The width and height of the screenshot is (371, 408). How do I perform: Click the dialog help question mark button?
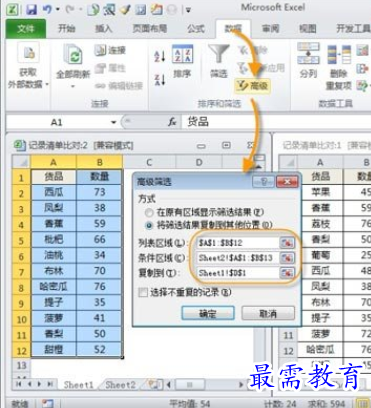click(x=263, y=182)
